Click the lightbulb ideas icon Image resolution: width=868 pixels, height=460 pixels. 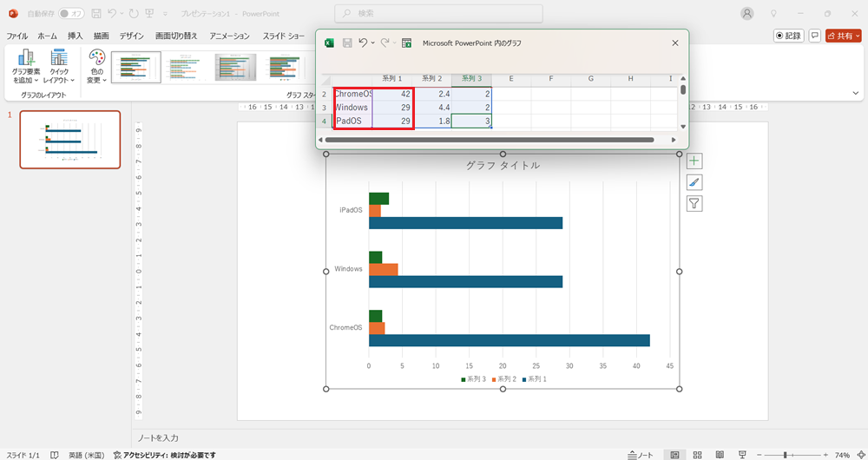(774, 13)
